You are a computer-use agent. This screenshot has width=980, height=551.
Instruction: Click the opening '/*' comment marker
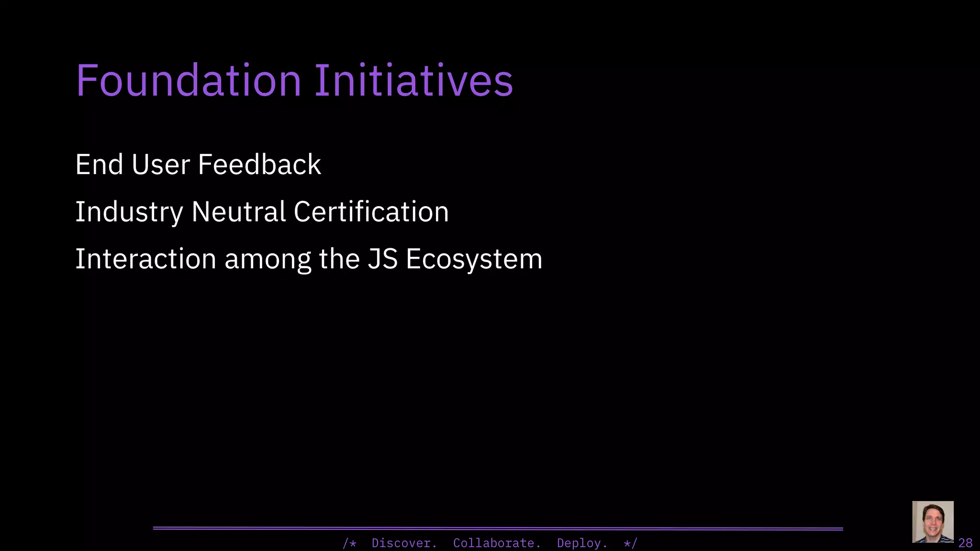pyautogui.click(x=350, y=543)
